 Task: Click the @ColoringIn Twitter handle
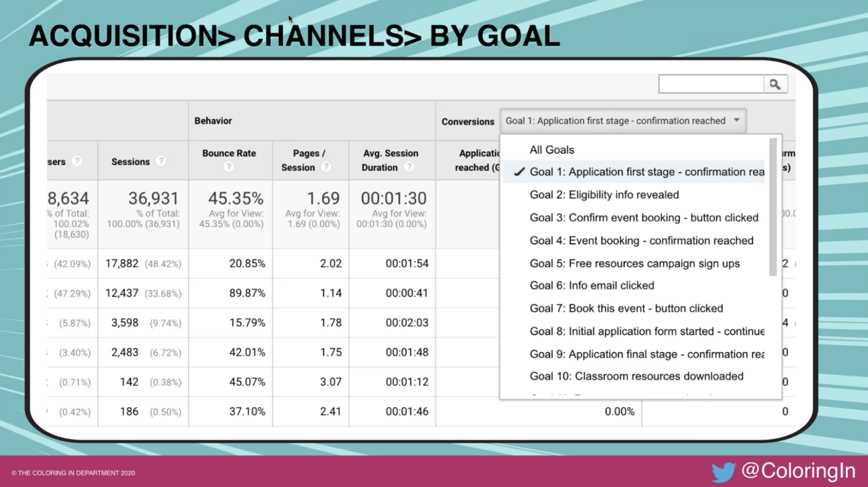point(798,472)
